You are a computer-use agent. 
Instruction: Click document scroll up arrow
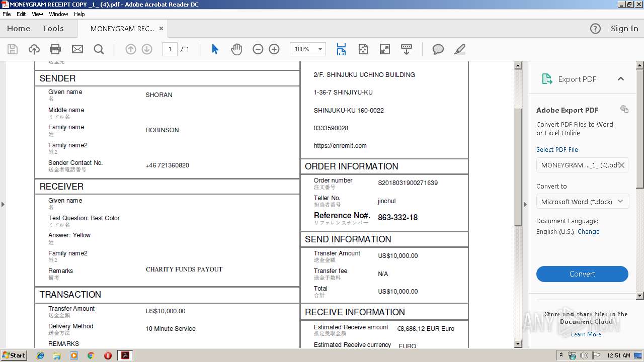(518, 65)
